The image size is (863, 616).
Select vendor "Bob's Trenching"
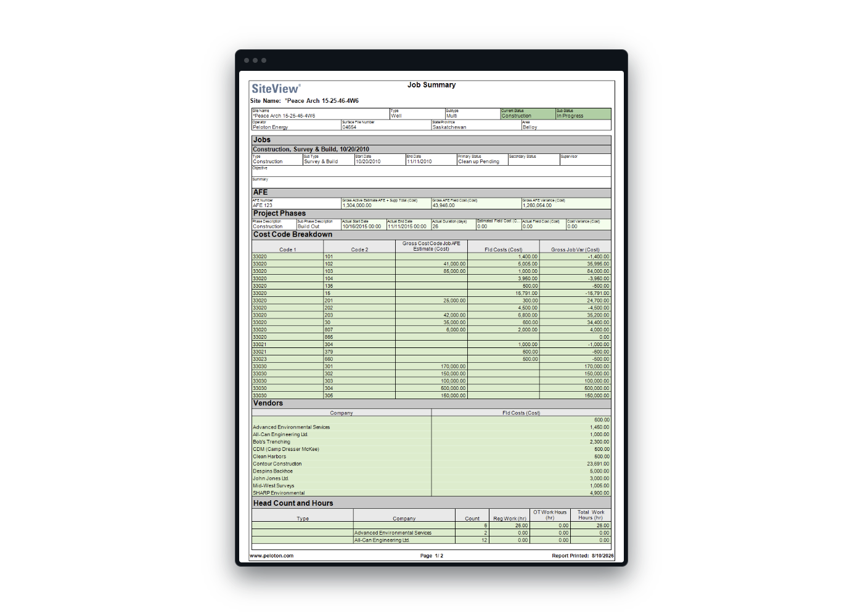point(271,442)
